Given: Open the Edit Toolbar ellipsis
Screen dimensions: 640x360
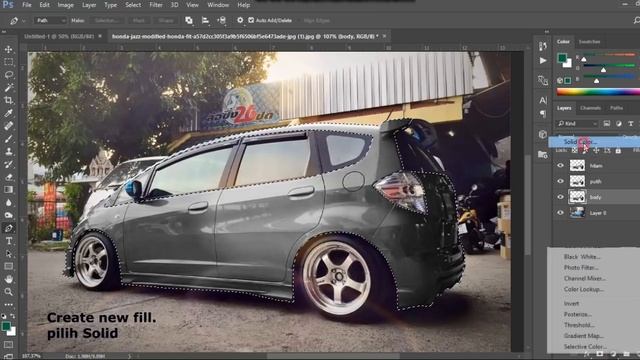Looking at the screenshot, I should [x=9, y=304].
